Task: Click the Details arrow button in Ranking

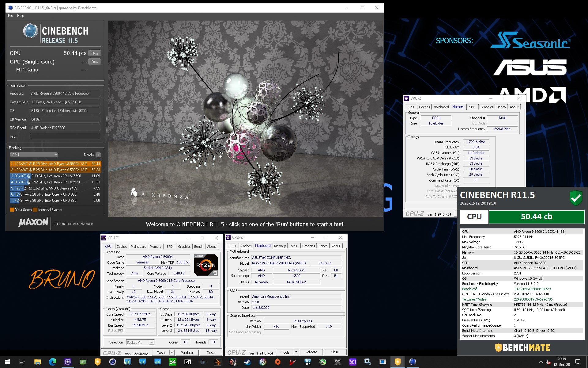Action: (98, 155)
